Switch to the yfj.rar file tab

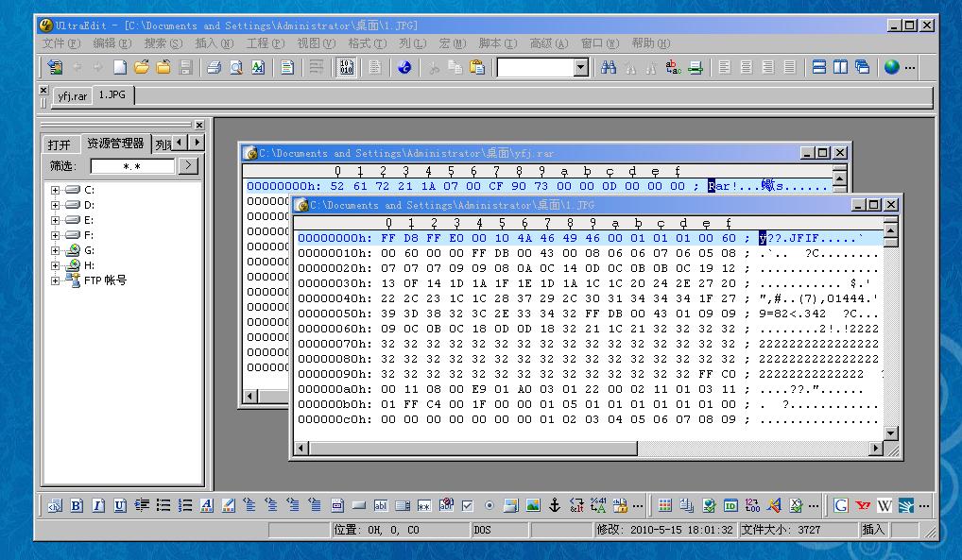[x=72, y=96]
